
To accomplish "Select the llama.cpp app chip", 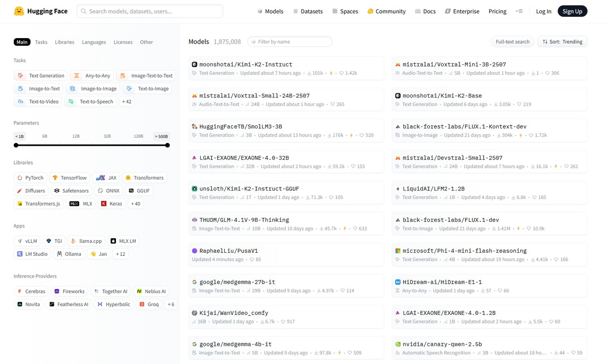I will (x=86, y=241).
